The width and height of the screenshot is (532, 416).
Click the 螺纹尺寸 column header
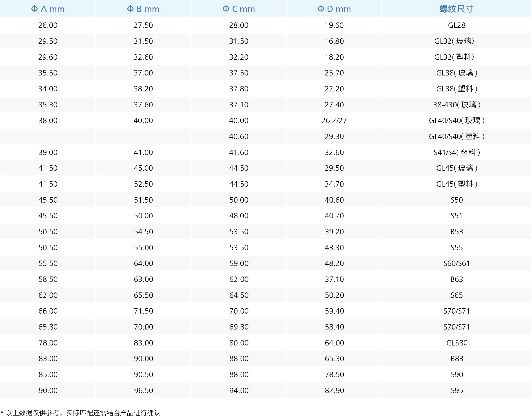457,9
